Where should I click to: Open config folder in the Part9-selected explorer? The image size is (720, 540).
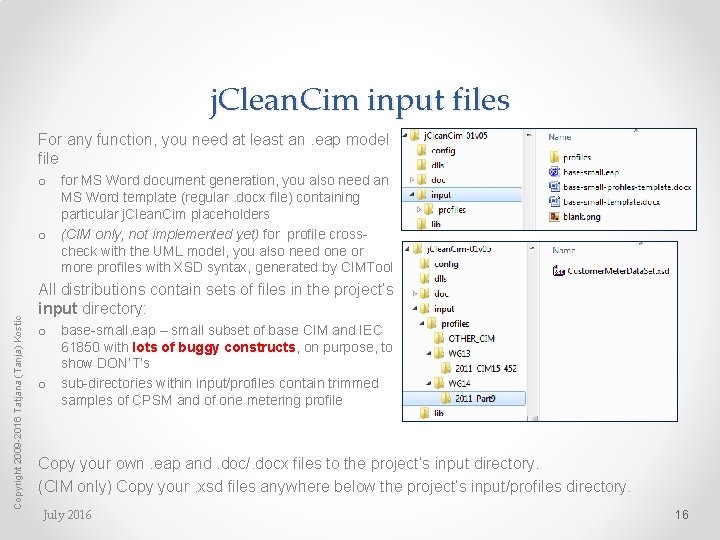439,264
